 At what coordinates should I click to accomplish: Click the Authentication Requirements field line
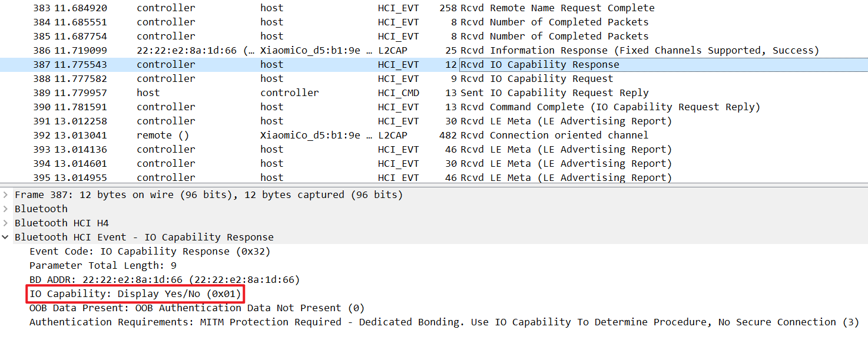[444, 322]
